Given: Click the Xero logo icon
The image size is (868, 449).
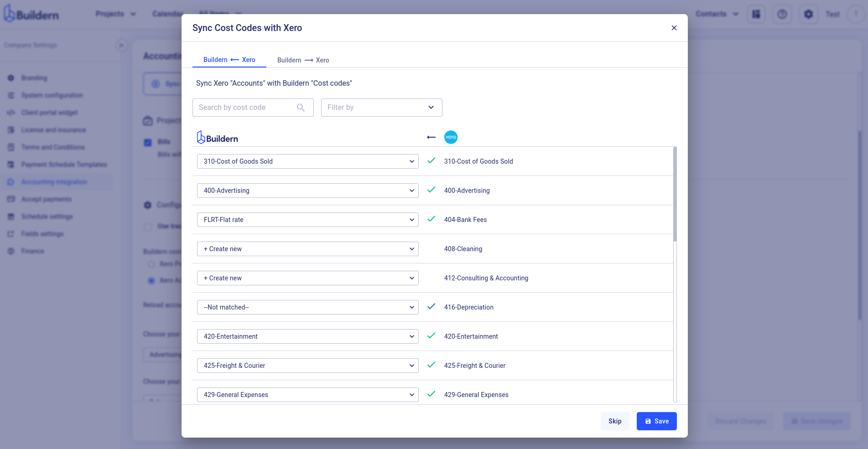Looking at the screenshot, I should pos(451,137).
